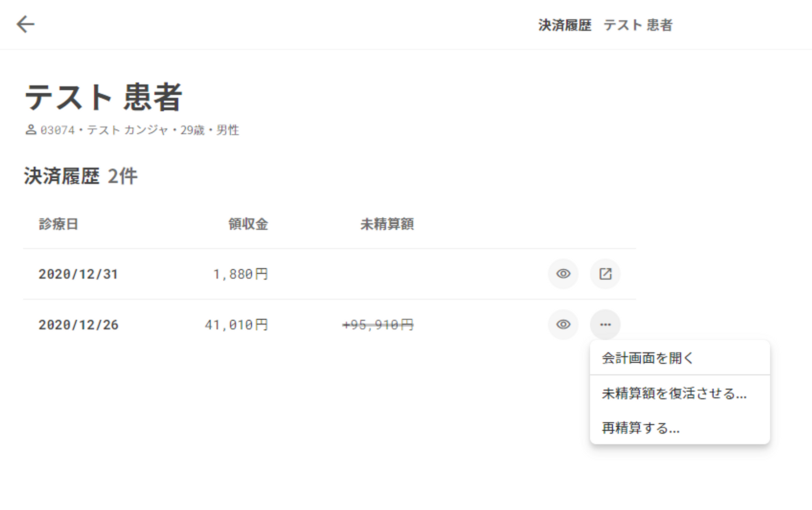
Task: Choose 未精算額を復活させる... menu option
Action: pos(674,393)
